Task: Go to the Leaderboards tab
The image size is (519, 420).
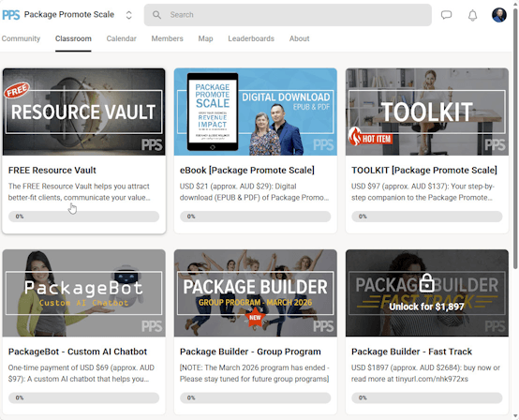Action: point(251,38)
